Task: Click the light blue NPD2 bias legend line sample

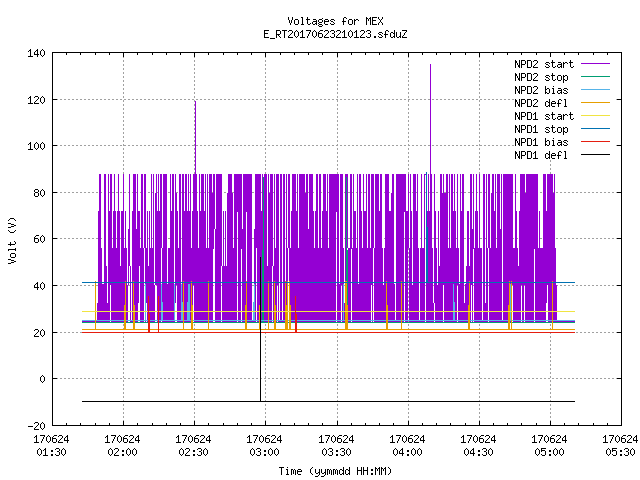Action: tap(595, 89)
